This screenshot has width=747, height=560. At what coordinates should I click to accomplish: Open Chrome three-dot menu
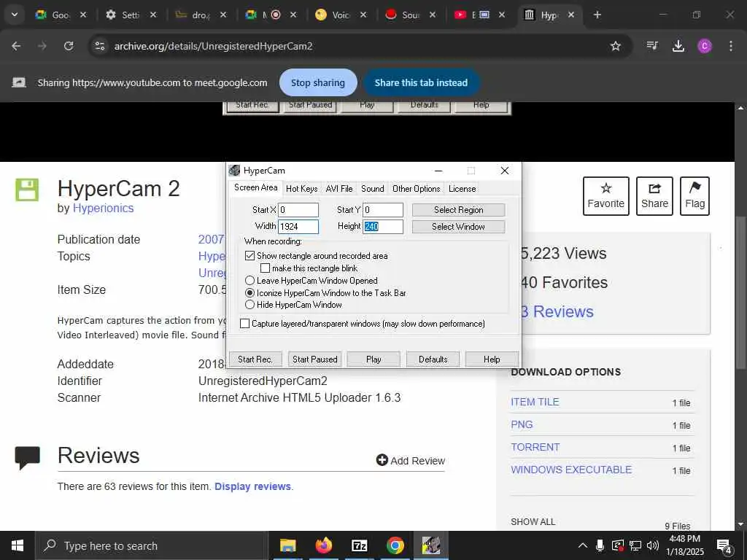pos(731,46)
